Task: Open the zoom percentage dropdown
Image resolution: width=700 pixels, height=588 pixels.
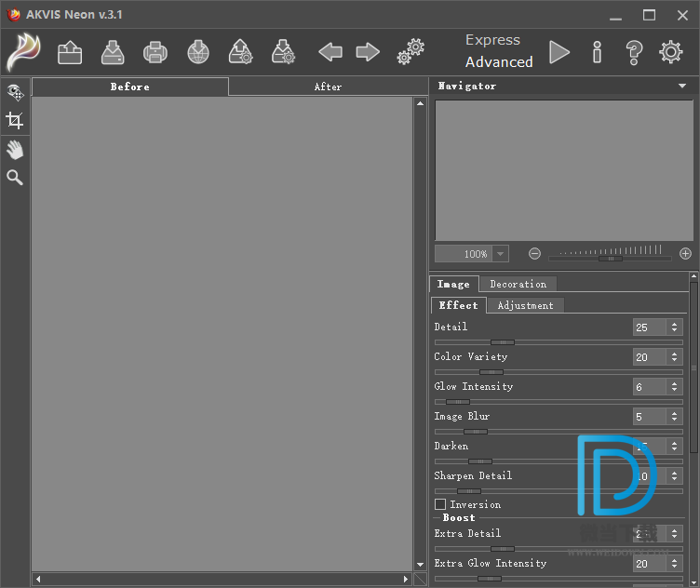Action: pos(501,254)
